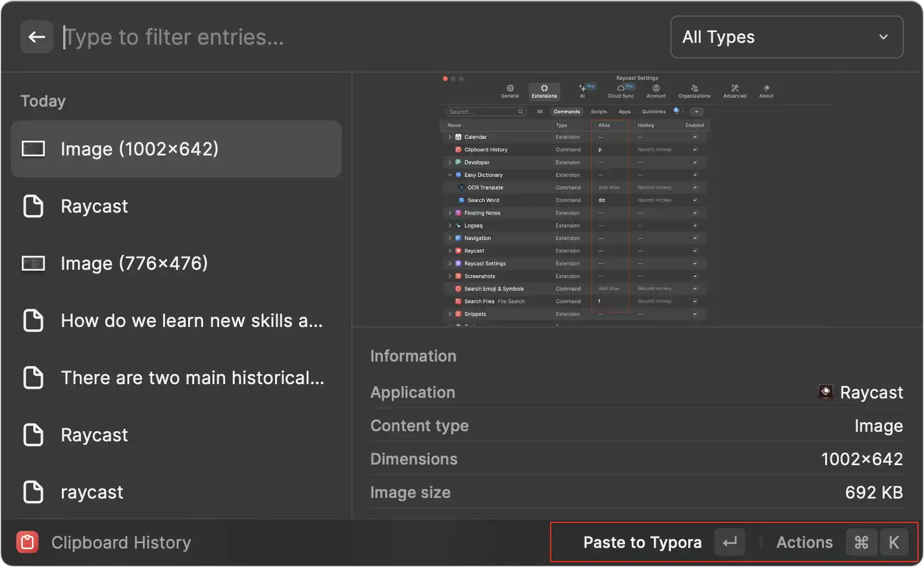Image resolution: width=924 pixels, height=567 pixels.
Task: Click document icon beside "How do we learn"
Action: point(33,320)
